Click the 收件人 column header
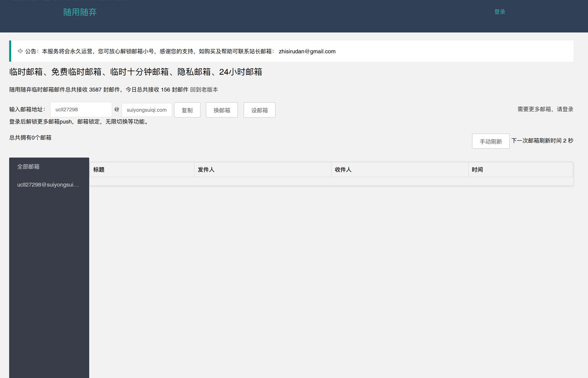This screenshot has width=588, height=378. click(400, 170)
